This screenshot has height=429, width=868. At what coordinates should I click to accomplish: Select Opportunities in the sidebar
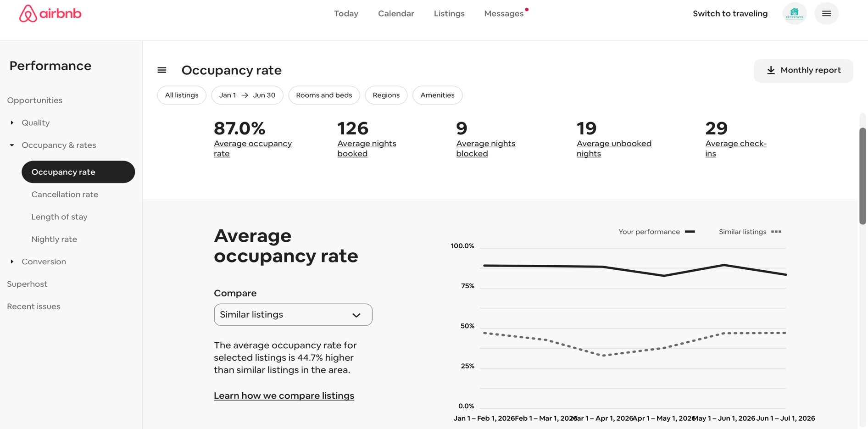coord(35,100)
